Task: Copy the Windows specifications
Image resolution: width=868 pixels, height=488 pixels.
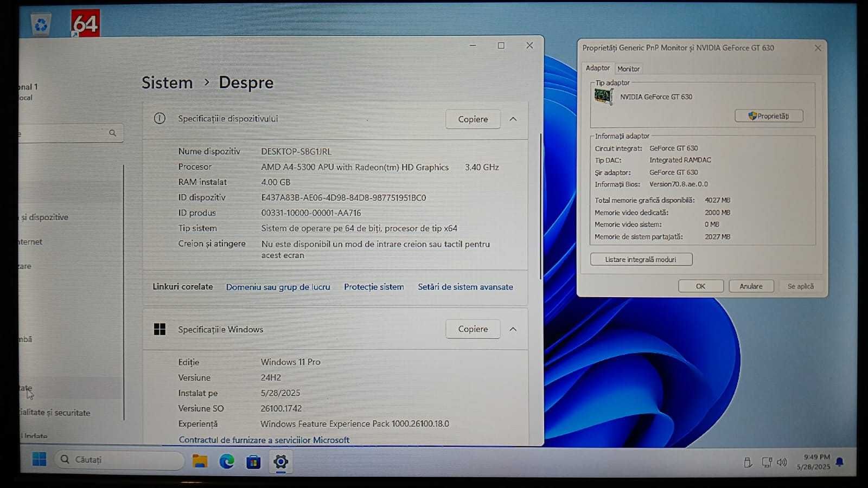Action: [473, 329]
